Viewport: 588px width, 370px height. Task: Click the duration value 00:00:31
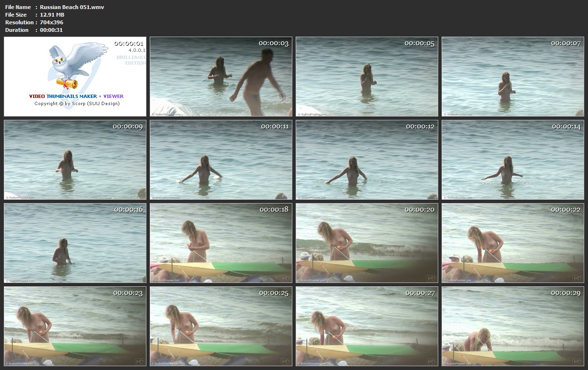(x=51, y=30)
